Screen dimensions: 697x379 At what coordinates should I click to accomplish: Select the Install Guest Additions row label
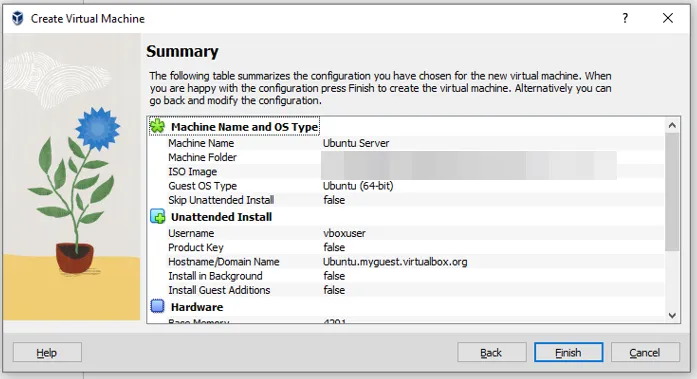219,290
